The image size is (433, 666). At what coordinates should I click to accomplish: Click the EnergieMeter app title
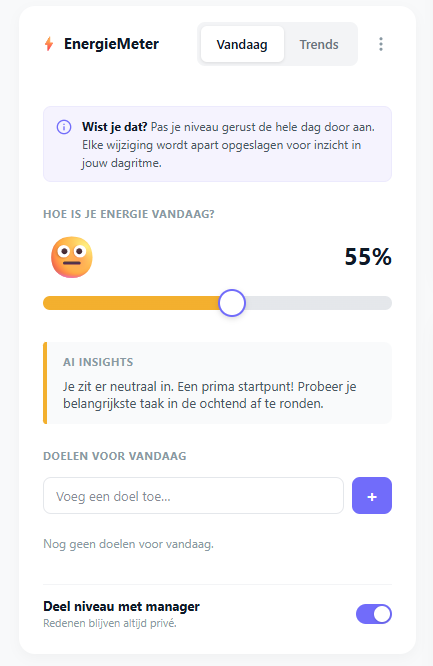pos(111,44)
